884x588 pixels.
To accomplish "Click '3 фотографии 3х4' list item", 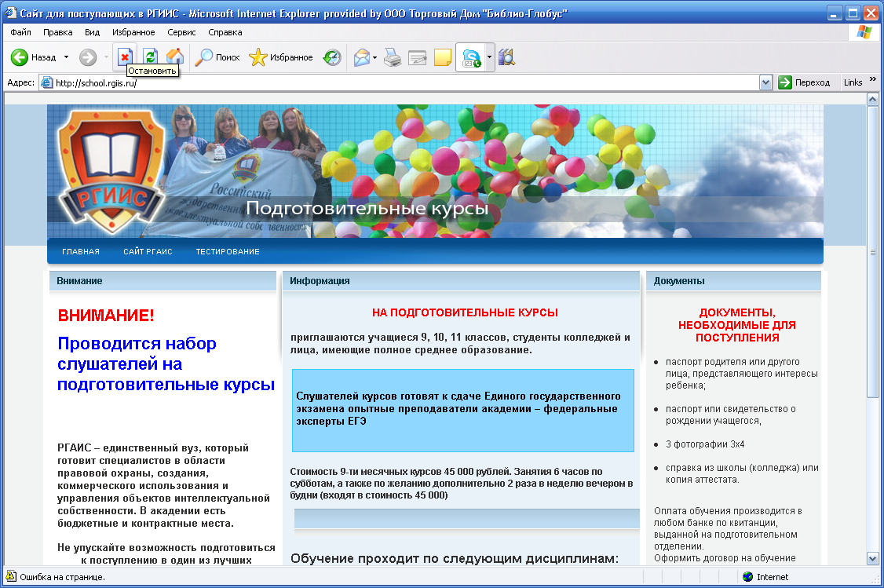I will (705, 444).
